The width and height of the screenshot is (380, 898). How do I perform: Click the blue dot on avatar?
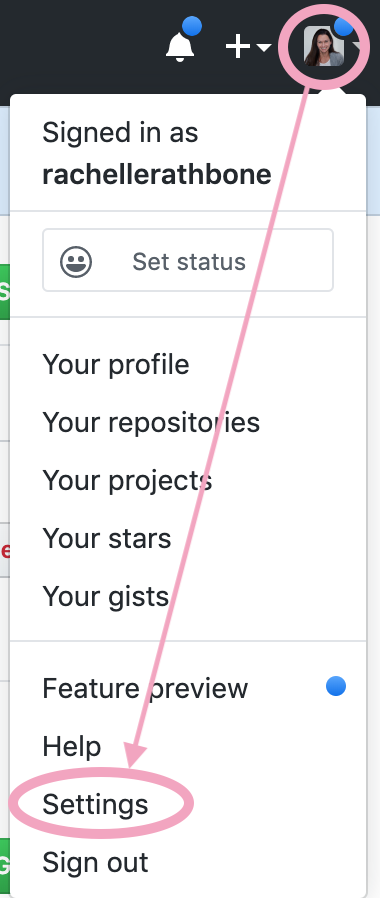point(345,26)
